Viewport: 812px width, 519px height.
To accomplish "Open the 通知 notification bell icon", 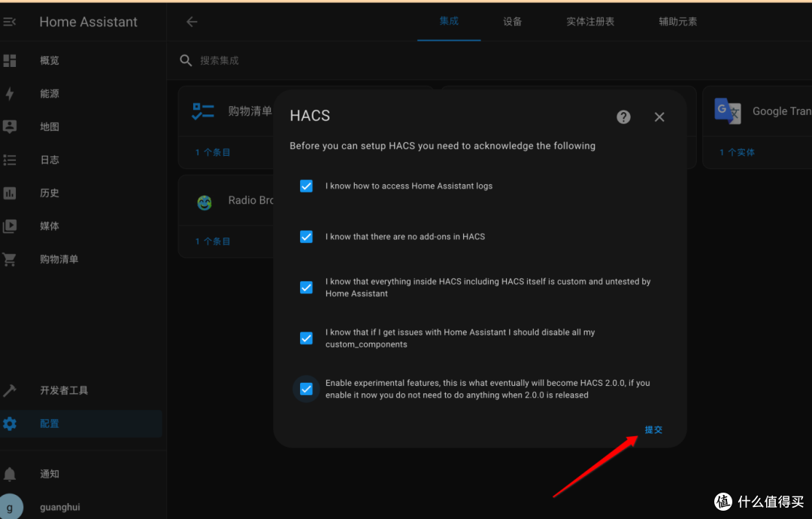I will click(x=9, y=474).
